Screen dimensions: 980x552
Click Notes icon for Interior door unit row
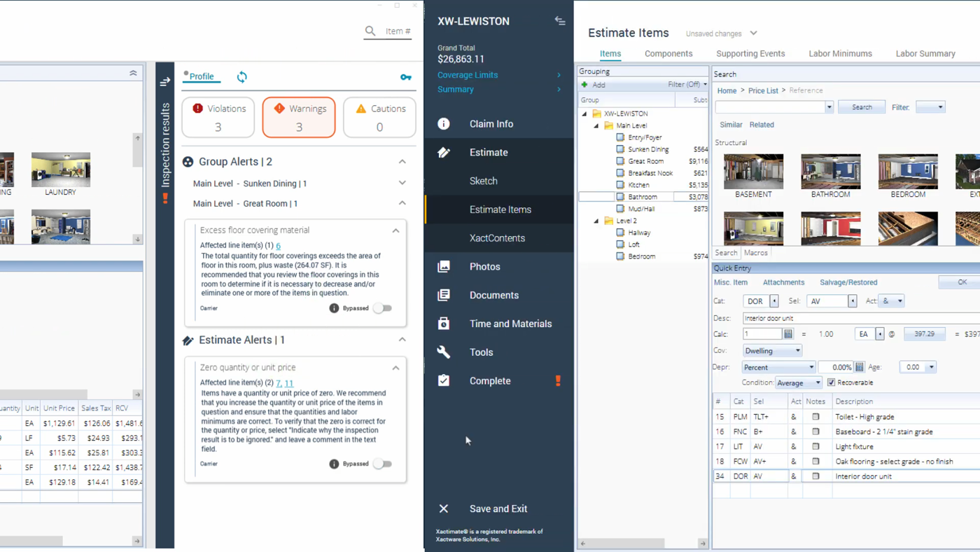pos(815,476)
